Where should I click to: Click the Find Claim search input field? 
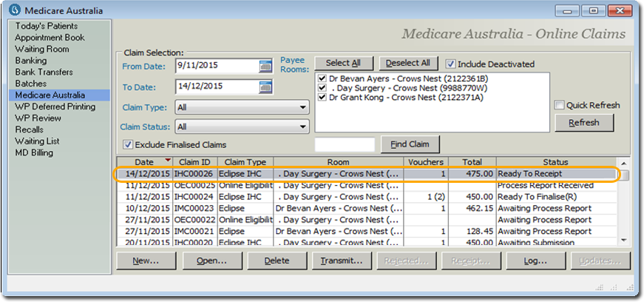(x=345, y=144)
